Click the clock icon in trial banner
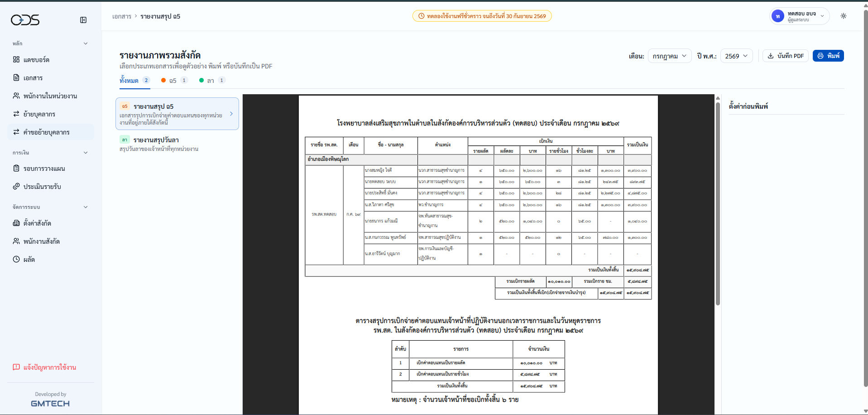868x415 pixels. click(x=422, y=16)
